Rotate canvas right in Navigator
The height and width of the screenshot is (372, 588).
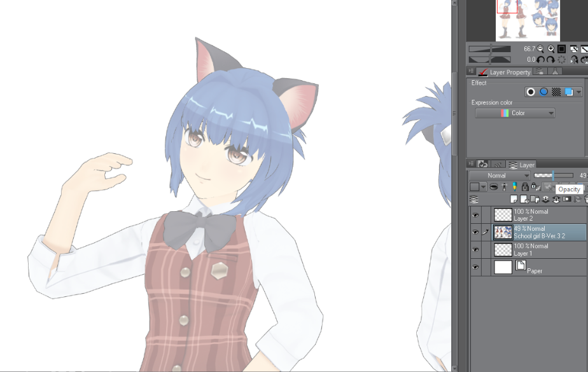[x=550, y=60]
